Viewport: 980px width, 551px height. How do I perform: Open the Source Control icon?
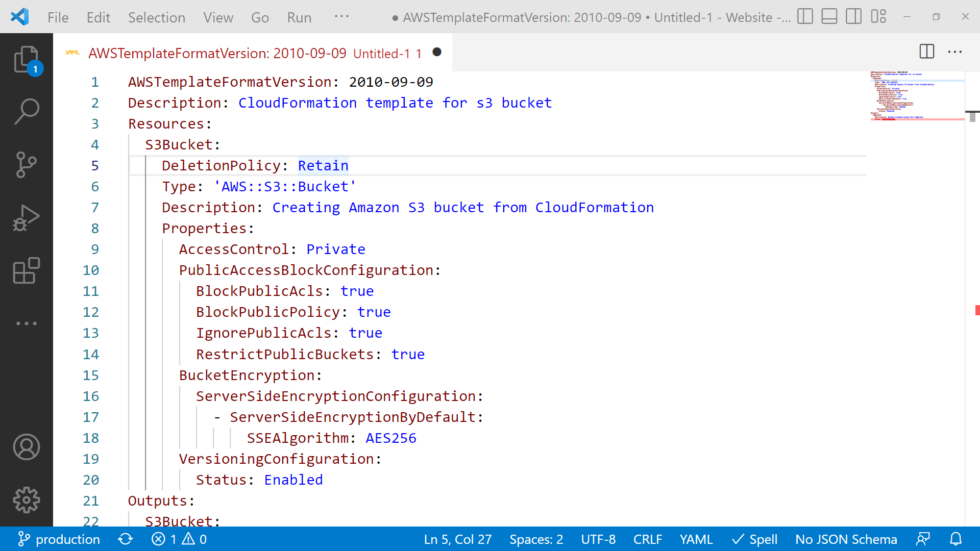26,165
